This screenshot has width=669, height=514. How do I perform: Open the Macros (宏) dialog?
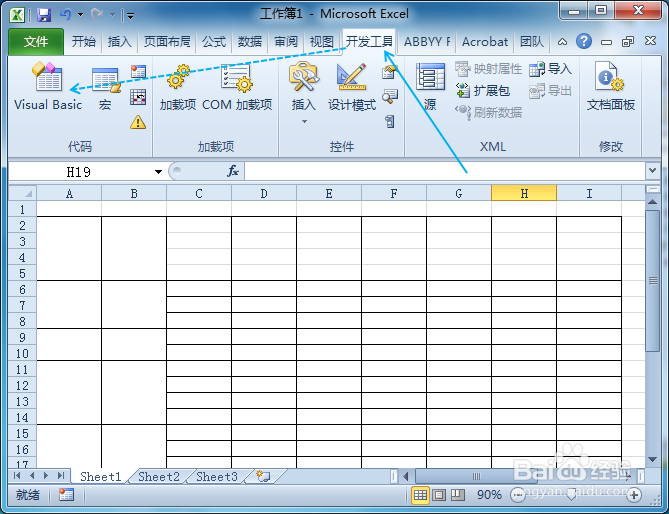point(105,88)
